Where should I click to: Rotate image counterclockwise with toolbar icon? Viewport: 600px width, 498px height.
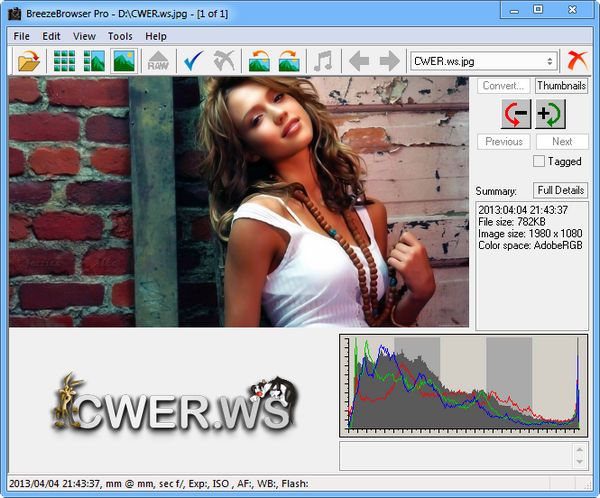(260, 61)
